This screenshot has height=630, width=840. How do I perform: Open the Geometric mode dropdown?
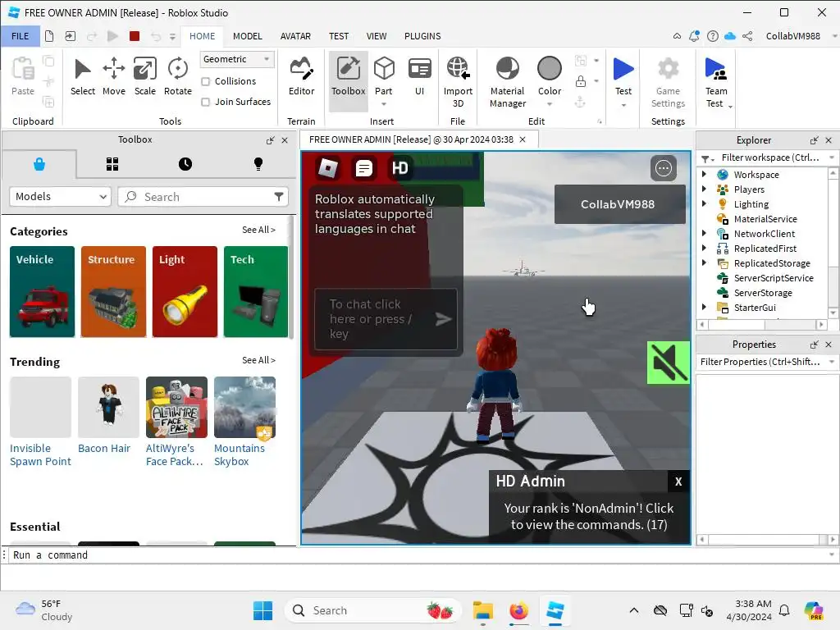[x=237, y=59]
